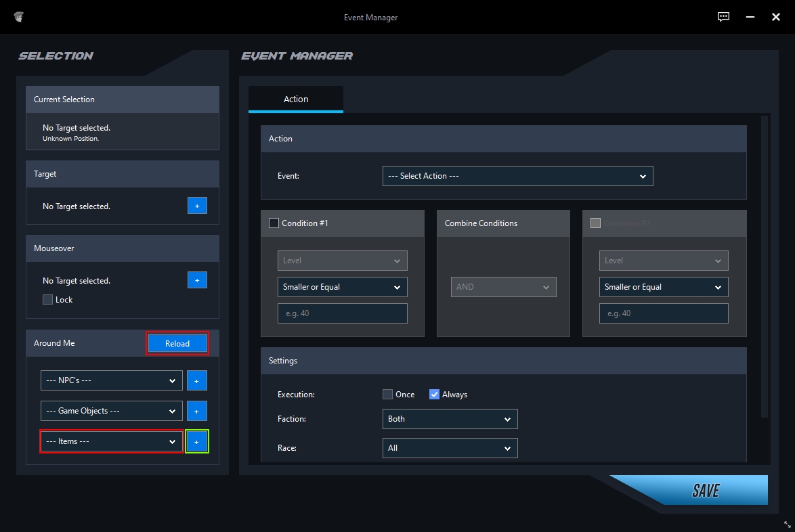The height and width of the screenshot is (532, 795).
Task: Expand the Race dropdown showing All
Action: pos(450,448)
